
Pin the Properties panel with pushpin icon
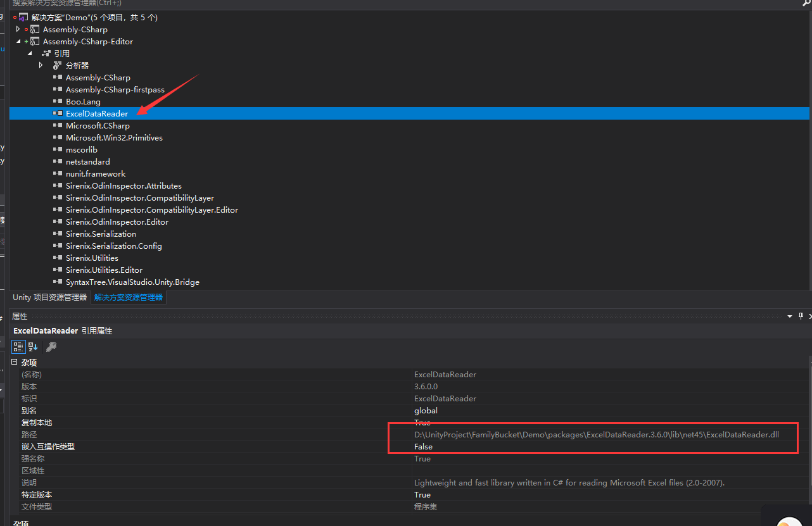pyautogui.click(x=801, y=316)
